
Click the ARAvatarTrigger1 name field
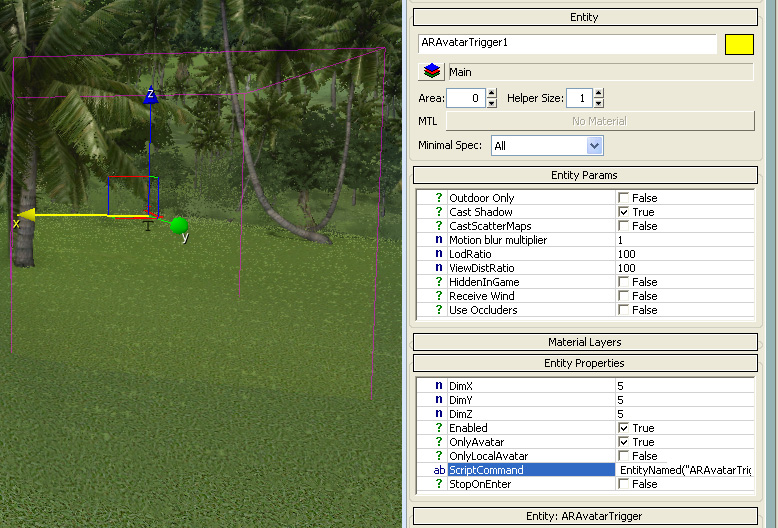[x=567, y=44]
